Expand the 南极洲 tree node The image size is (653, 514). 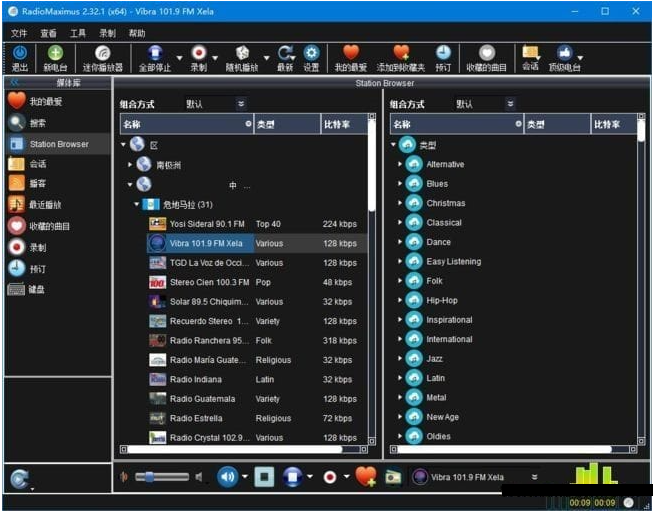(130, 165)
